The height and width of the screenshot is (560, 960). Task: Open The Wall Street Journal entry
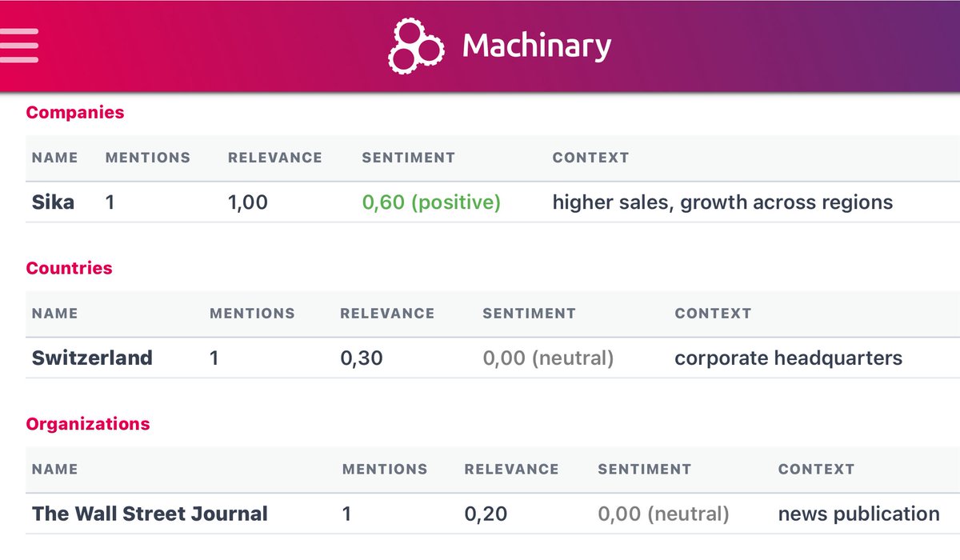coord(149,514)
